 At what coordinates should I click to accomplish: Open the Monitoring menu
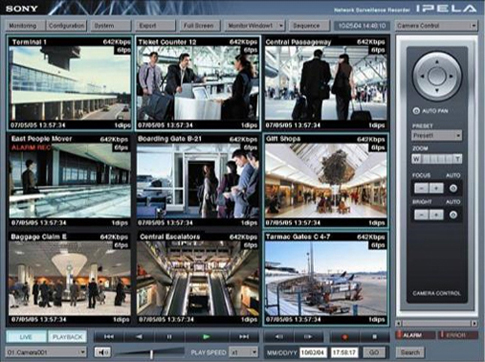pyautogui.click(x=25, y=25)
